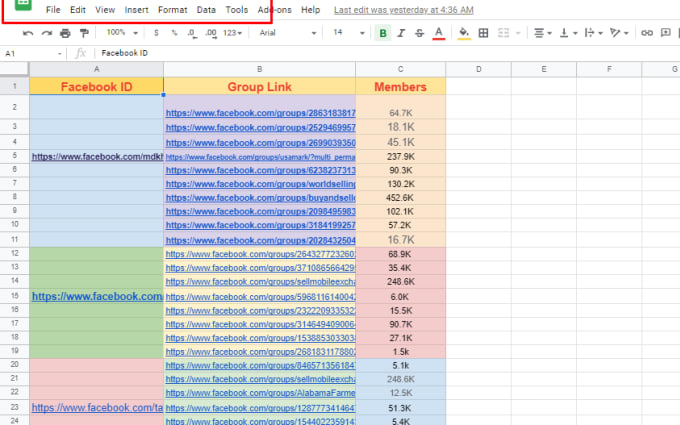Open font size 14 dropdown
Screen dimensions: 680x425
coord(349,33)
